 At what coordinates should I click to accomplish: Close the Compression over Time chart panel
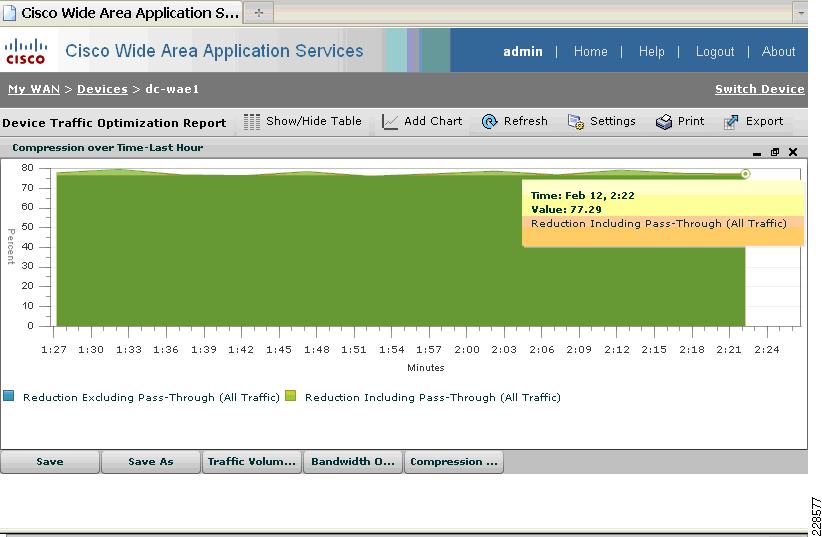click(793, 152)
